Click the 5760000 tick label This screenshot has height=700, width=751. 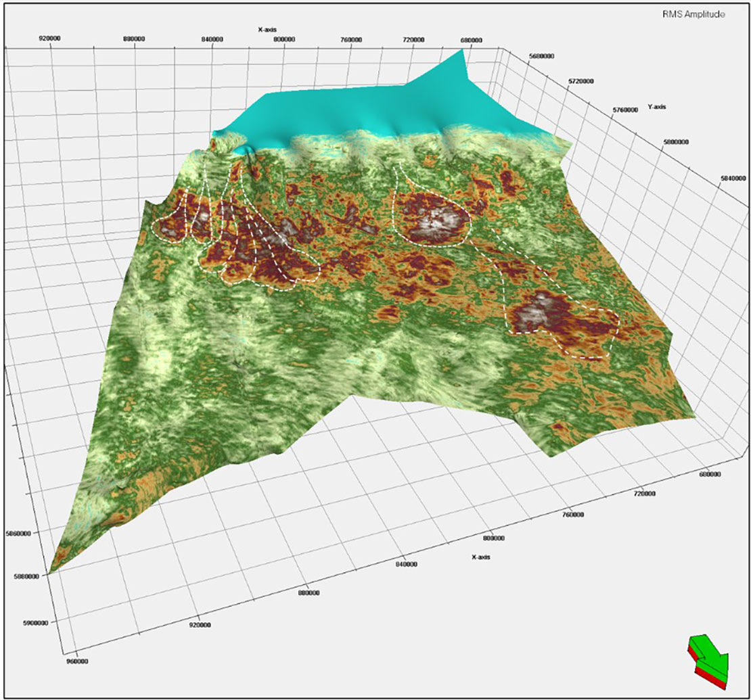(626, 110)
